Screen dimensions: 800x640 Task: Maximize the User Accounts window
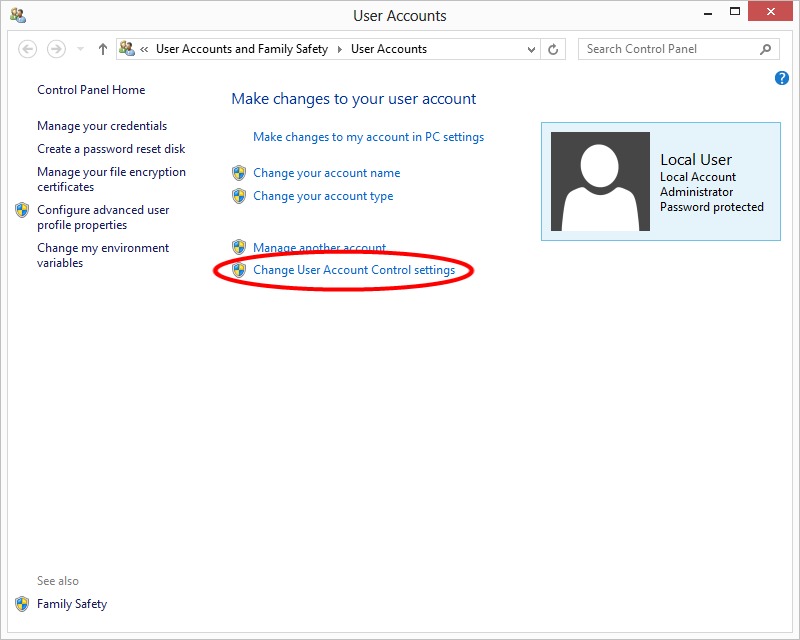[x=735, y=11]
